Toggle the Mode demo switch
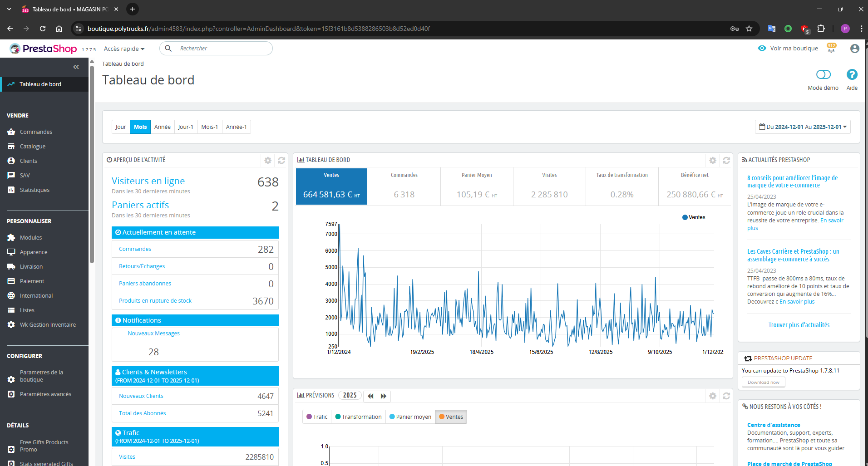Image resolution: width=868 pixels, height=466 pixels. pyautogui.click(x=823, y=74)
